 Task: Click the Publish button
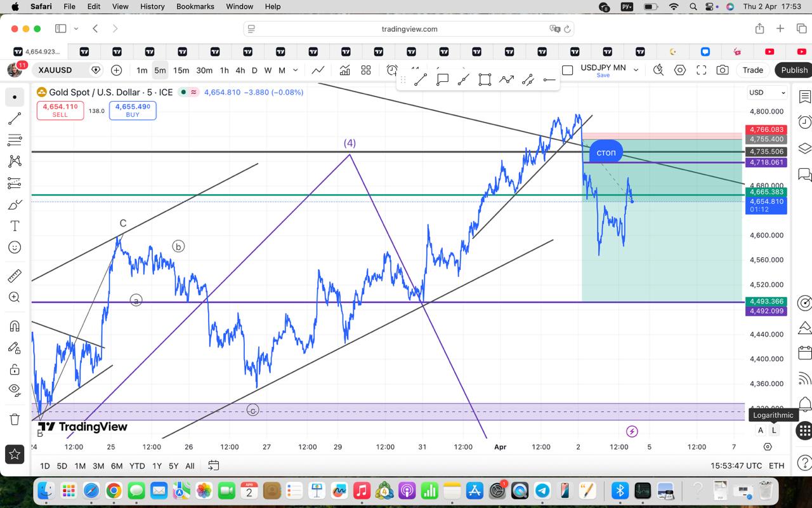794,70
